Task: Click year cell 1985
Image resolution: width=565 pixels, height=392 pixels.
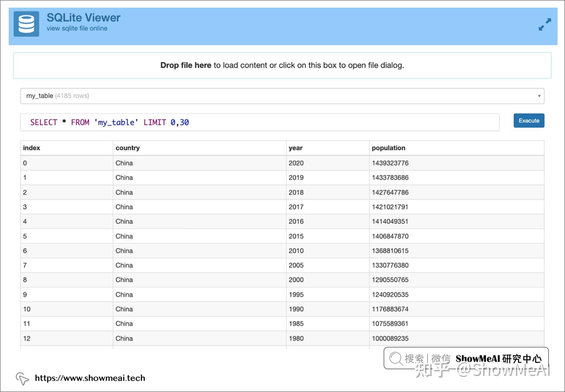Action: point(328,324)
